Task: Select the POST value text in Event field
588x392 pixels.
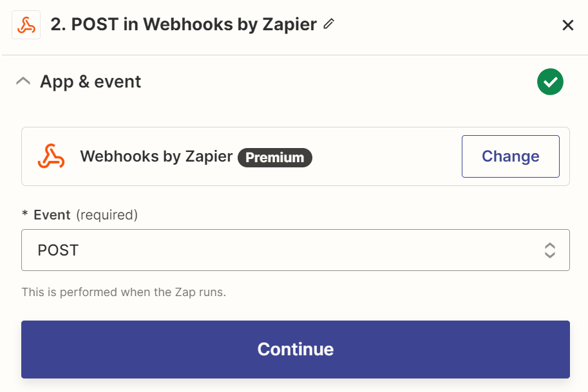Action: [58, 250]
